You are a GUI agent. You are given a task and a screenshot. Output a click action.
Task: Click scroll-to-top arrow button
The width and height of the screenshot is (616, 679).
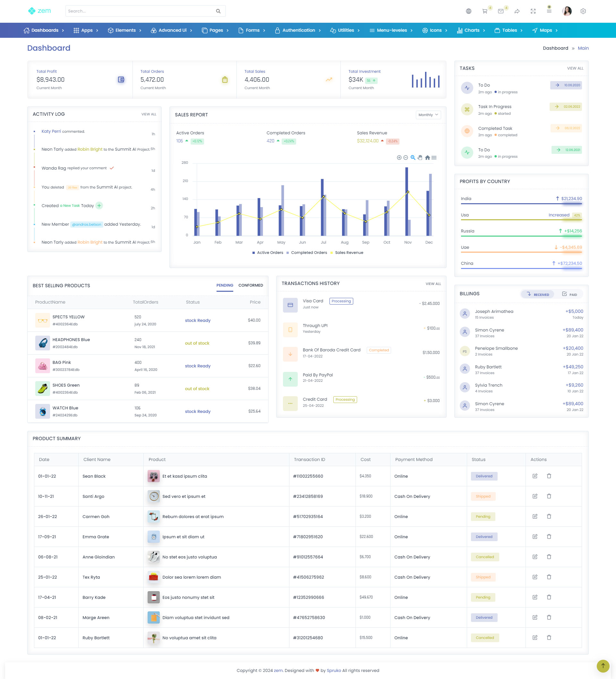603,666
